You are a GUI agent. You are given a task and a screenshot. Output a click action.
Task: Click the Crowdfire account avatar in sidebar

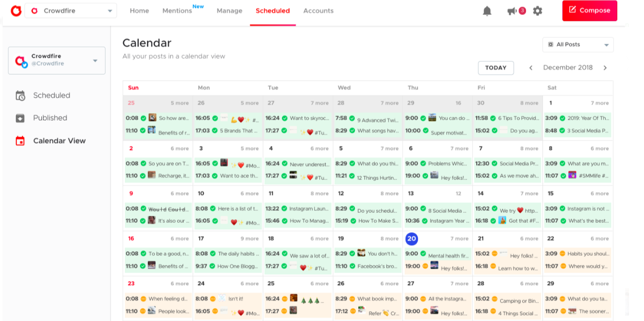click(21, 61)
